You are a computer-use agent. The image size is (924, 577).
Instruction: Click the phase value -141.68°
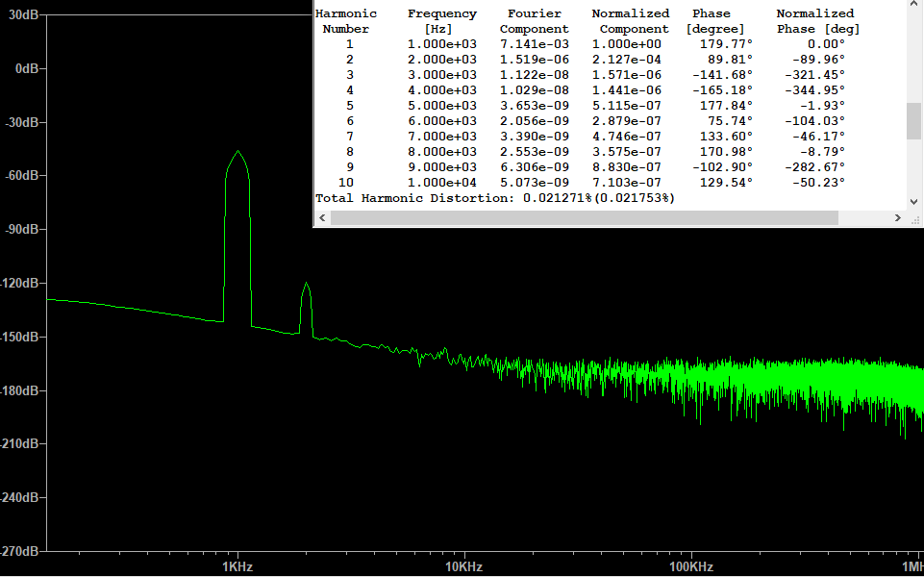(722, 75)
